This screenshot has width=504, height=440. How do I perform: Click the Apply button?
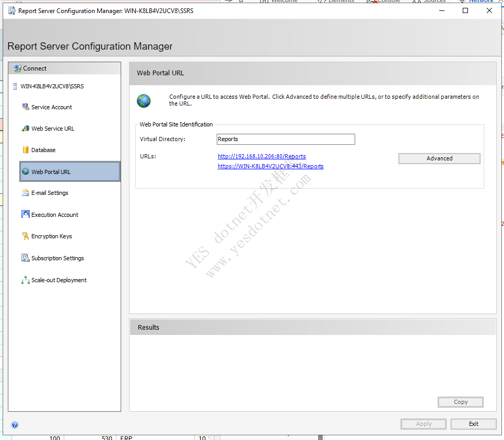424,424
